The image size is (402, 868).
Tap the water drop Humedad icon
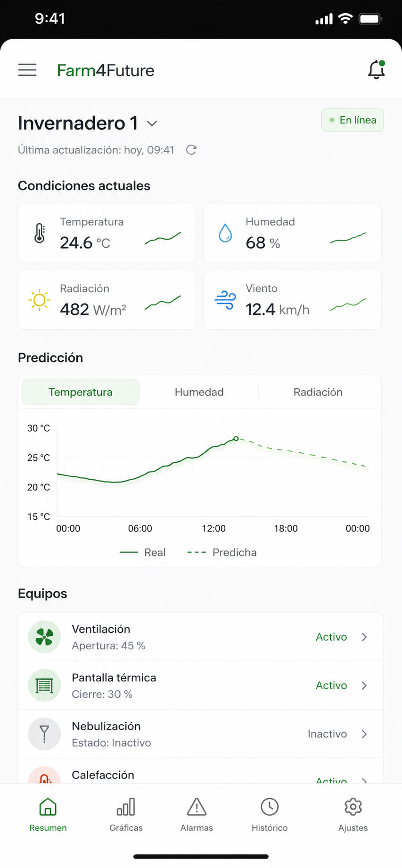click(225, 233)
